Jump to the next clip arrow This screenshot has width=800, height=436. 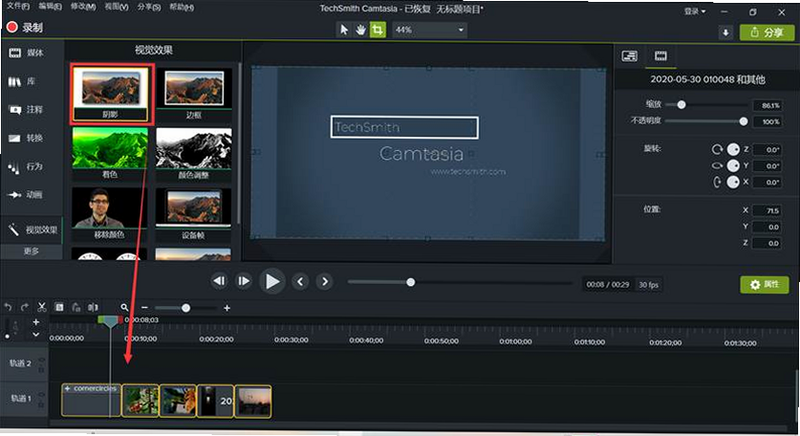coord(324,281)
